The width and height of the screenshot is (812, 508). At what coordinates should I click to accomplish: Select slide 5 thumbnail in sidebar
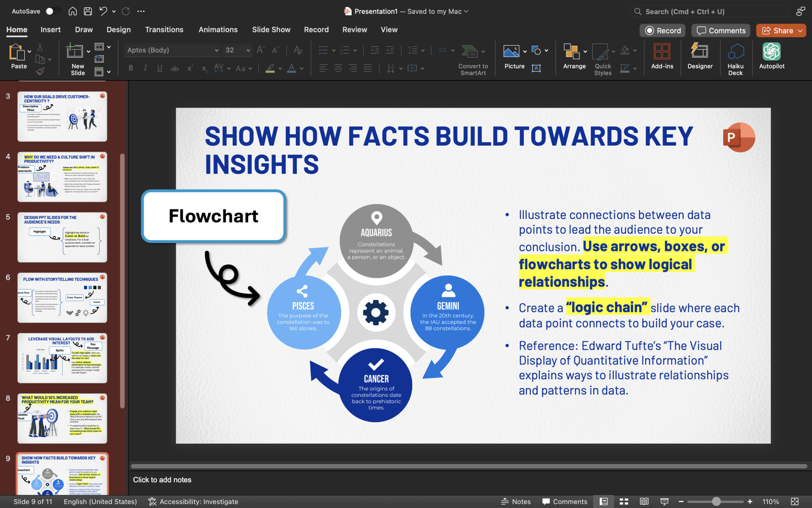coord(62,237)
